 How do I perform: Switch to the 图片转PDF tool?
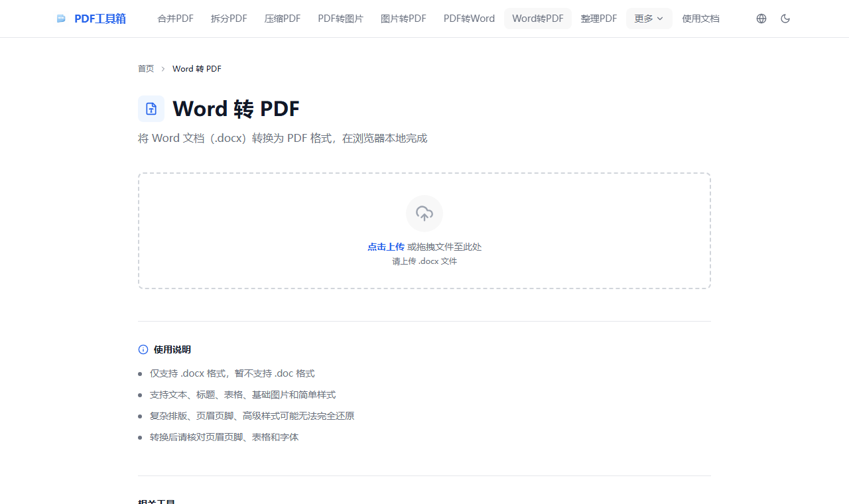(x=403, y=19)
